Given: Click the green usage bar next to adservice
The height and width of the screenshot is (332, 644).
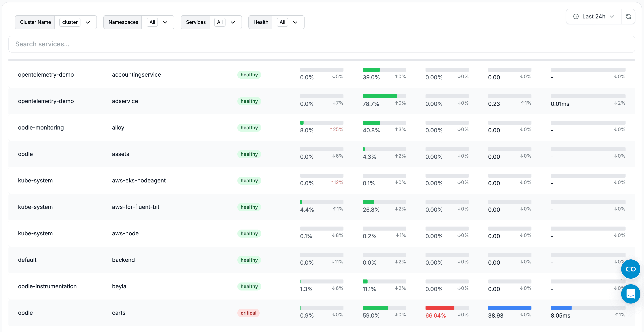Looking at the screenshot, I should (x=380, y=96).
